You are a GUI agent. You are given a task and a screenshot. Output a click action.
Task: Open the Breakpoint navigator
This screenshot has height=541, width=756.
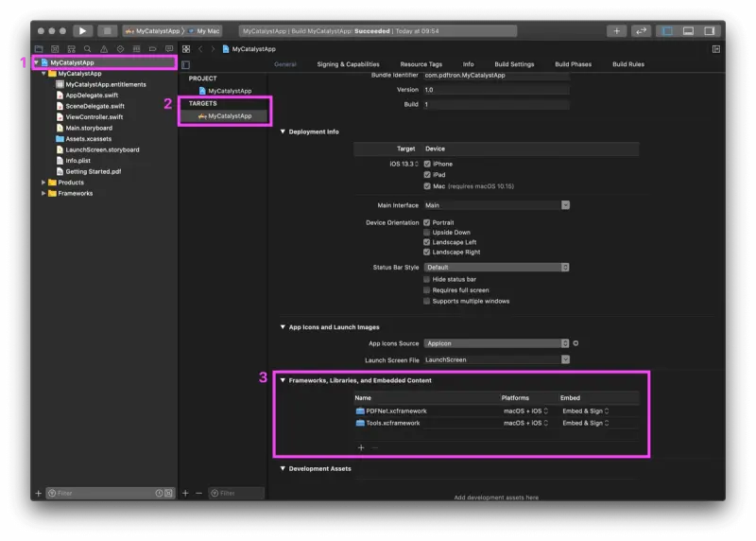coord(153,49)
